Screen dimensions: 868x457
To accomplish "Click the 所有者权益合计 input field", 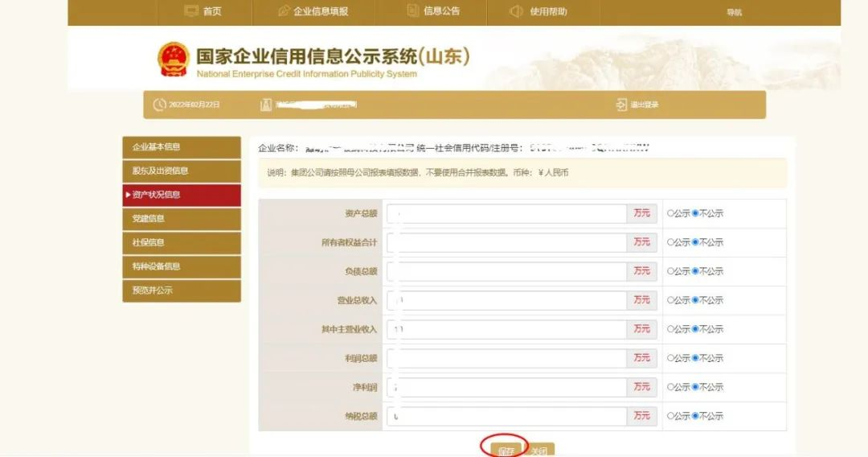I will [x=506, y=242].
